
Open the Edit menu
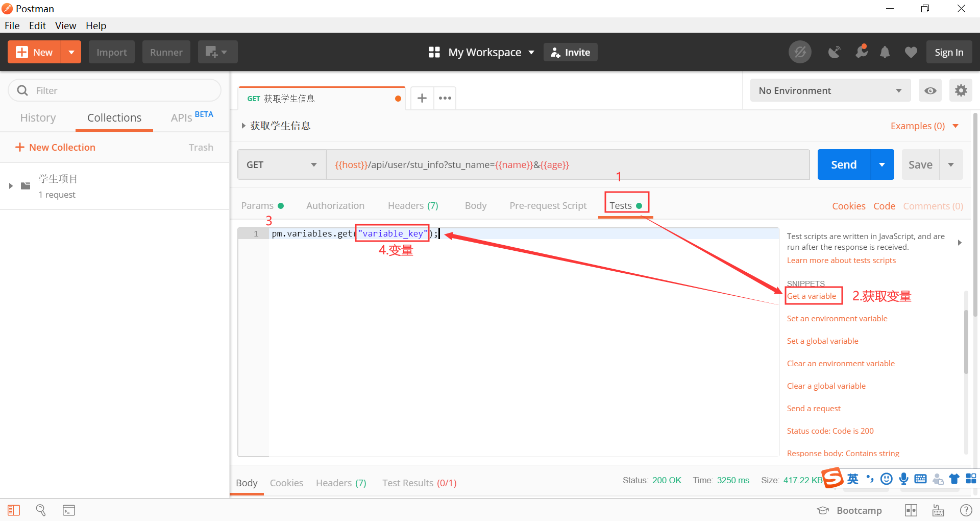[37, 26]
